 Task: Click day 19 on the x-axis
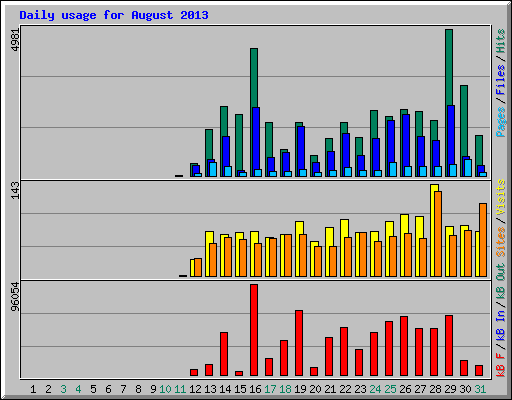pos(300,389)
